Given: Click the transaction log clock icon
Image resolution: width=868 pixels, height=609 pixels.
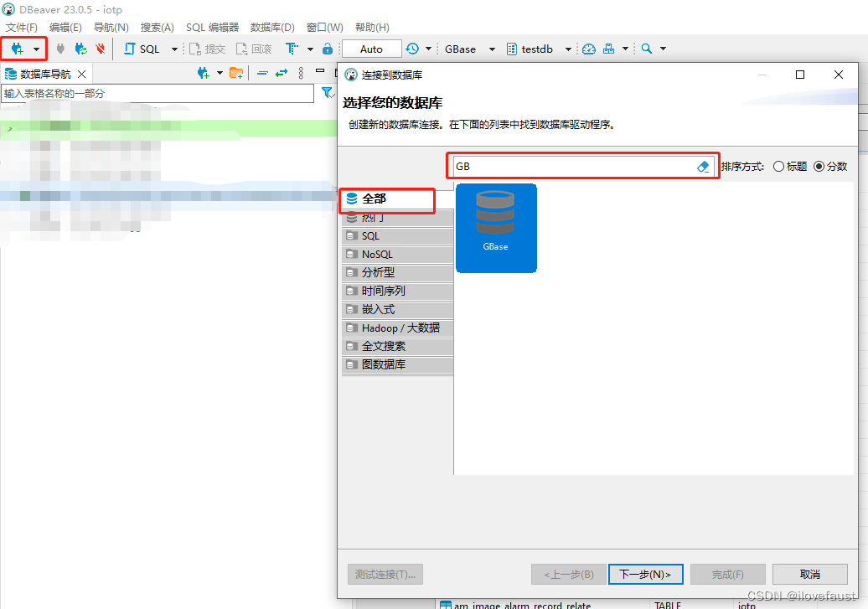Looking at the screenshot, I should pyautogui.click(x=412, y=49).
